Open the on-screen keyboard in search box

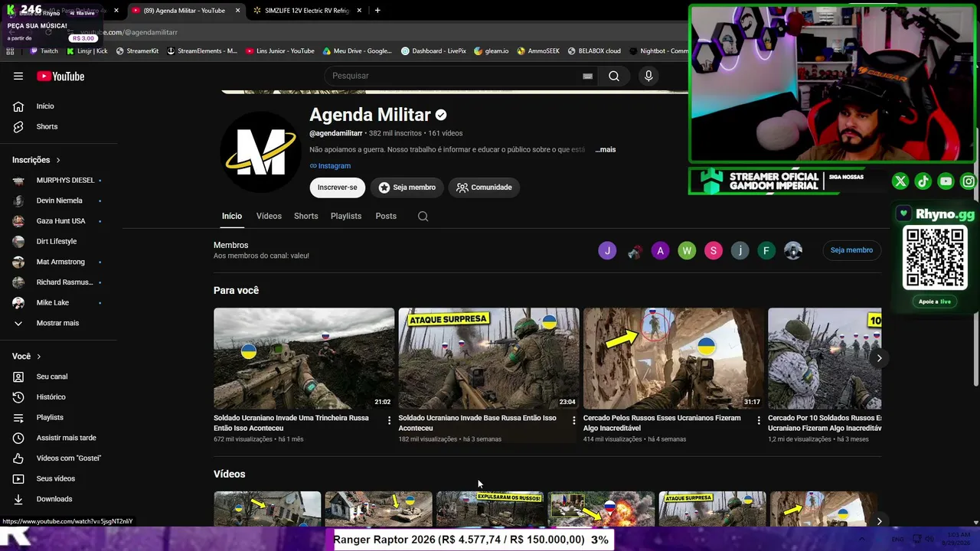(587, 76)
